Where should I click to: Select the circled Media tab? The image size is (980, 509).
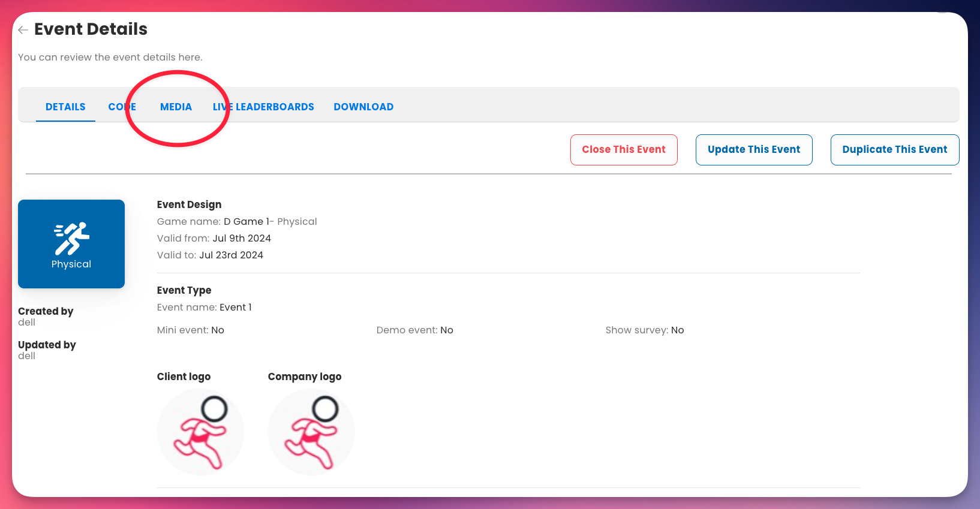pos(176,107)
